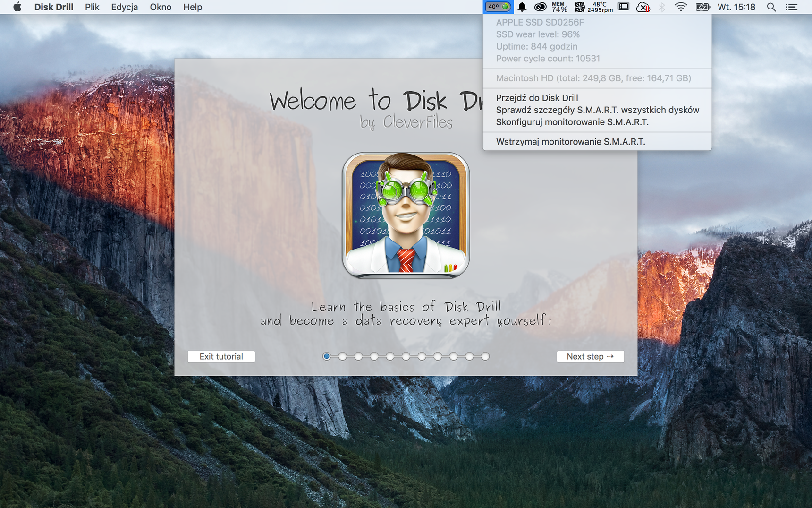Click the Disk Drill scientist mascot image
The height and width of the screenshot is (508, 812).
tap(406, 215)
